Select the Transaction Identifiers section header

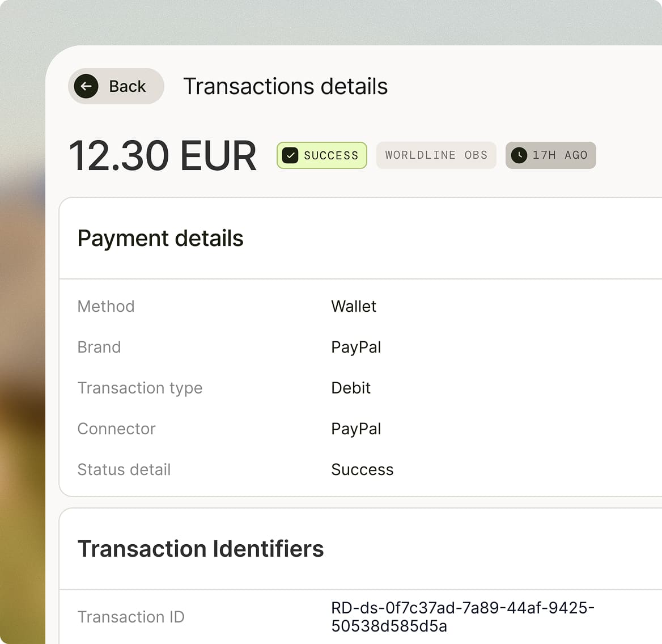click(201, 549)
